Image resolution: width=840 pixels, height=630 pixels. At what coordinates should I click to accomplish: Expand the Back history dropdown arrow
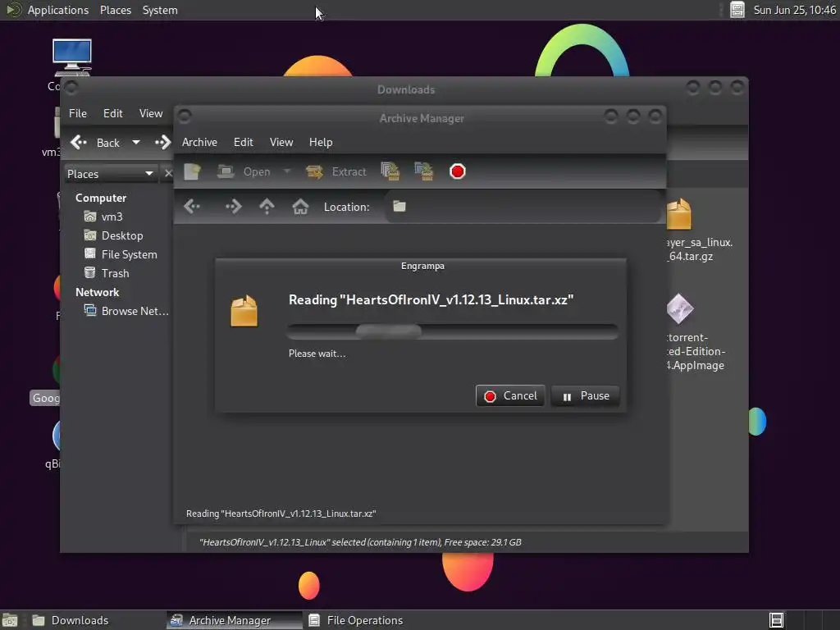136,143
